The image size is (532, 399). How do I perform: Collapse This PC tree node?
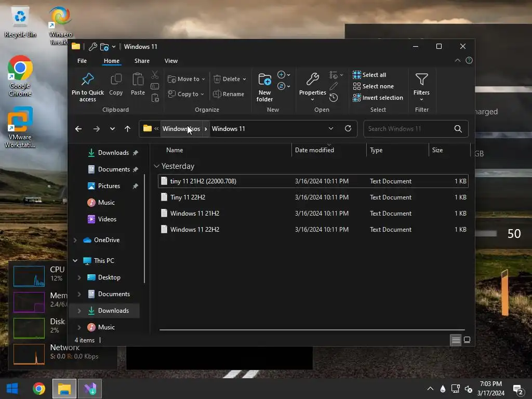click(x=75, y=261)
